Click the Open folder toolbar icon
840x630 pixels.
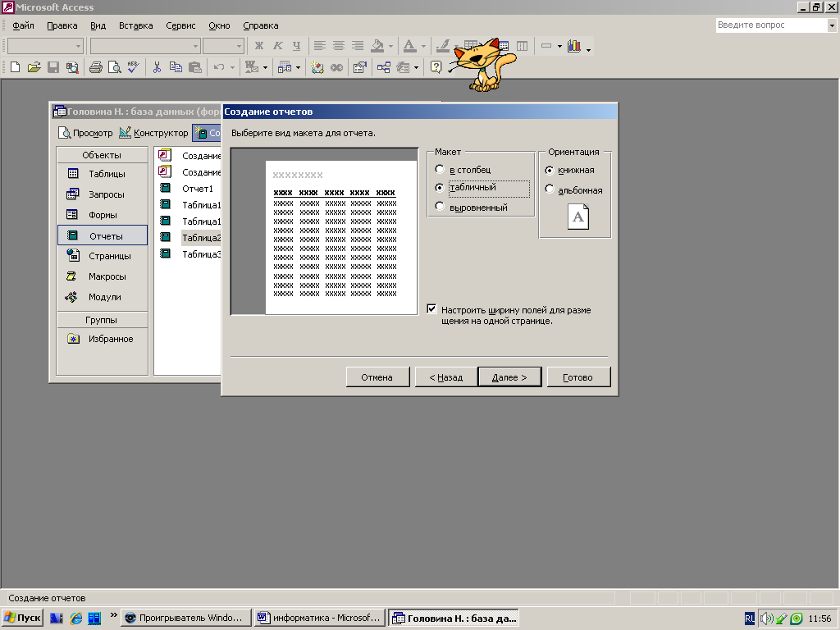tap(34, 67)
